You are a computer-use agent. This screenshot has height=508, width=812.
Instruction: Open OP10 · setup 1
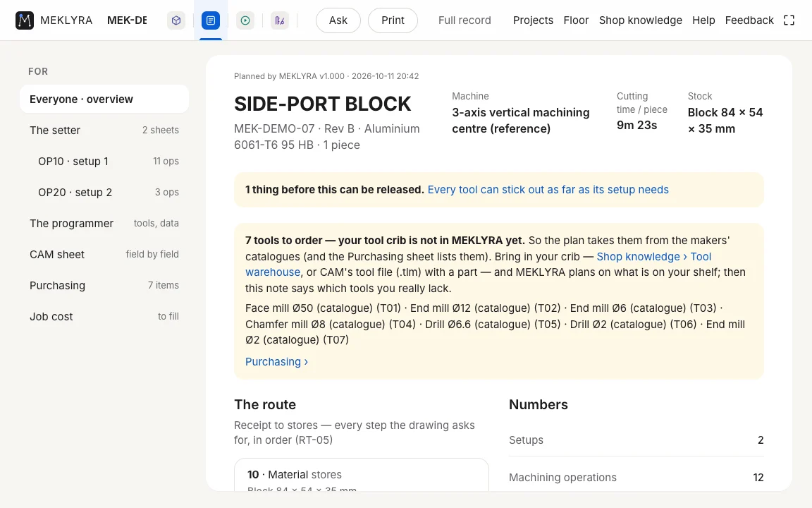(104, 161)
